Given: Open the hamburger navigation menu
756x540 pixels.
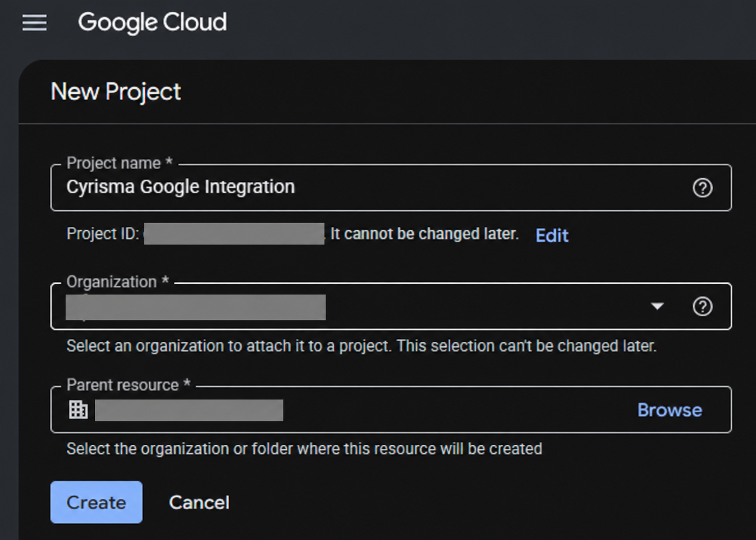Looking at the screenshot, I should pos(35,22).
